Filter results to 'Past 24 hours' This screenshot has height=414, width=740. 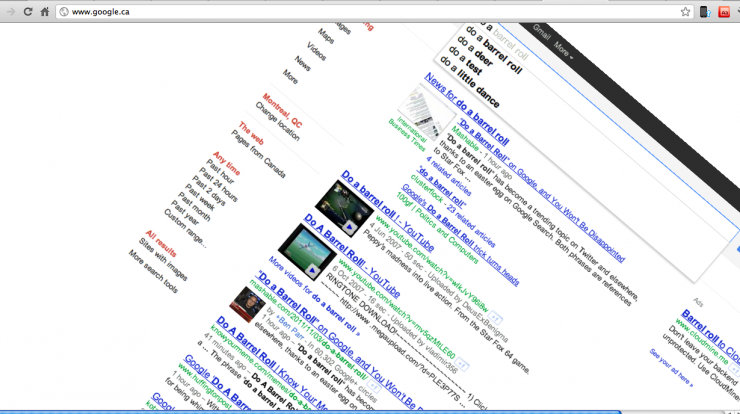[x=219, y=185]
